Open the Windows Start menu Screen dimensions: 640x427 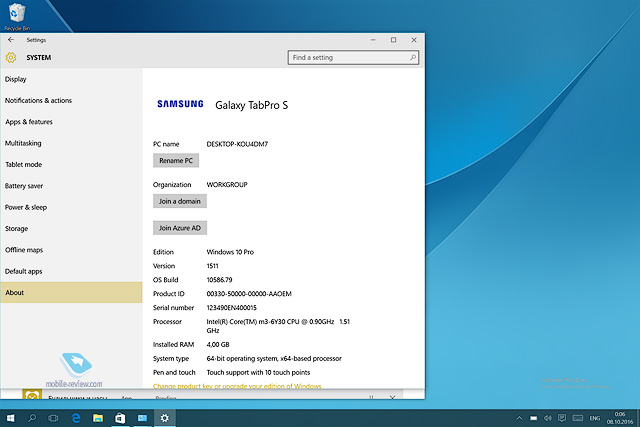point(11,418)
